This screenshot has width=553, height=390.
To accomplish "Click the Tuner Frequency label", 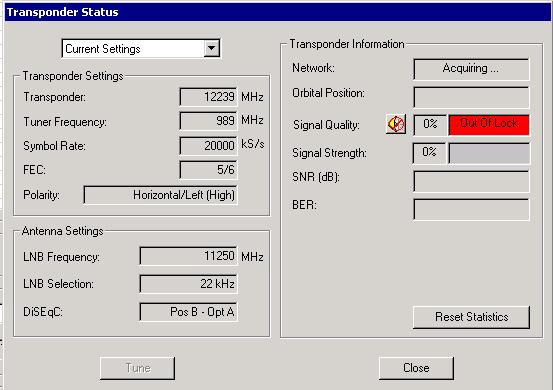I will pos(65,122).
